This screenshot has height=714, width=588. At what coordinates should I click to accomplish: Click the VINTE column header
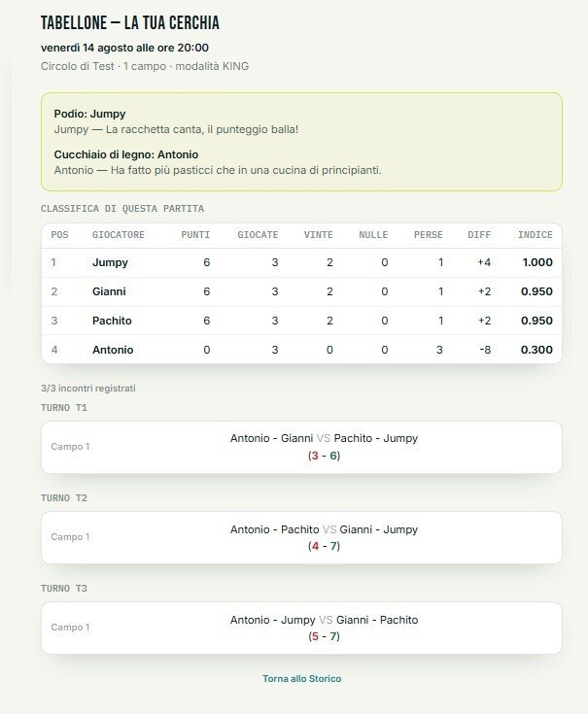[x=319, y=235]
